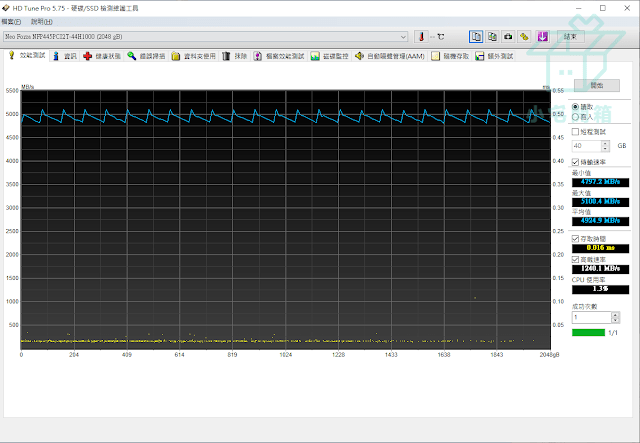
Task: Copy text results to clipboard icon
Action: (476, 37)
